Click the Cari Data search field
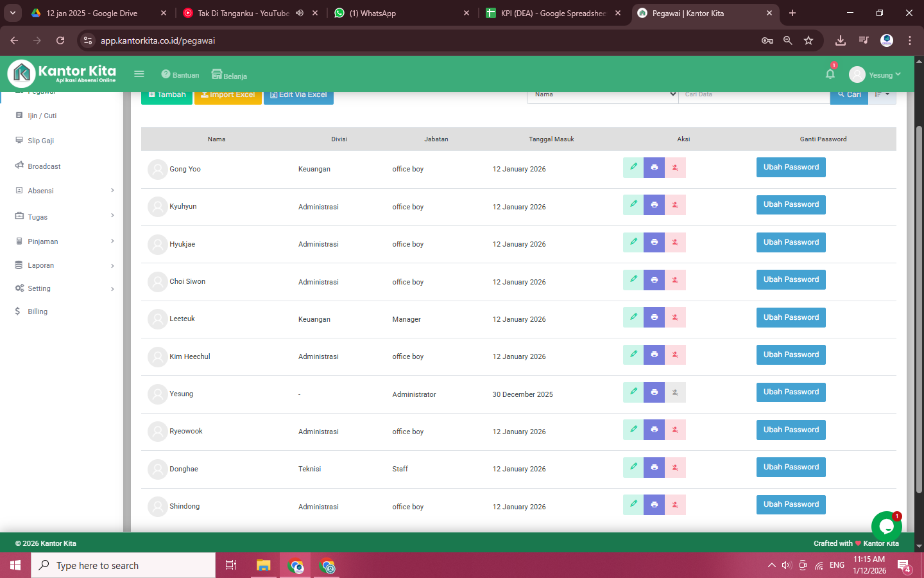This screenshot has height=578, width=924. [753, 94]
